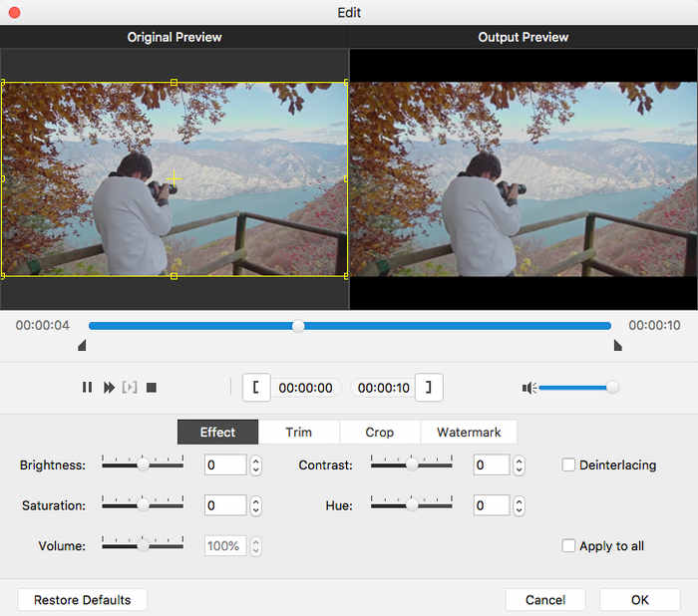Switch to the Effect tab

pos(217,433)
